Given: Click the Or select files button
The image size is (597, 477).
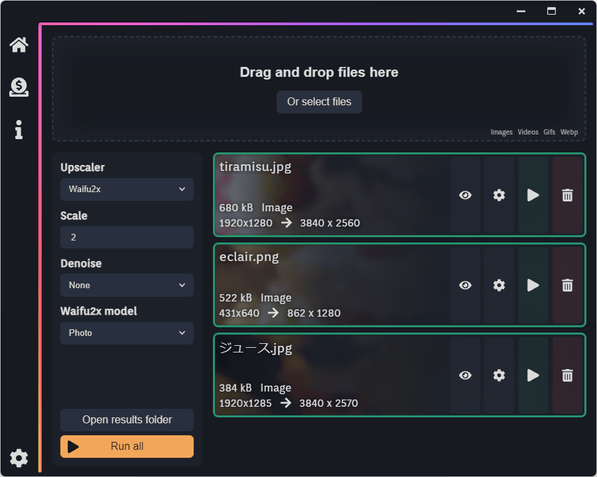Looking at the screenshot, I should tap(319, 102).
